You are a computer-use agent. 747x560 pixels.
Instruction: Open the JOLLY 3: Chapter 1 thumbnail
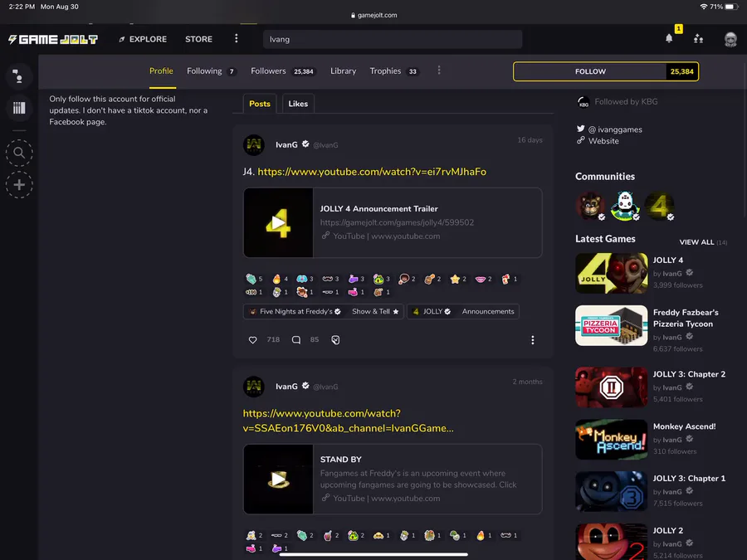611,491
